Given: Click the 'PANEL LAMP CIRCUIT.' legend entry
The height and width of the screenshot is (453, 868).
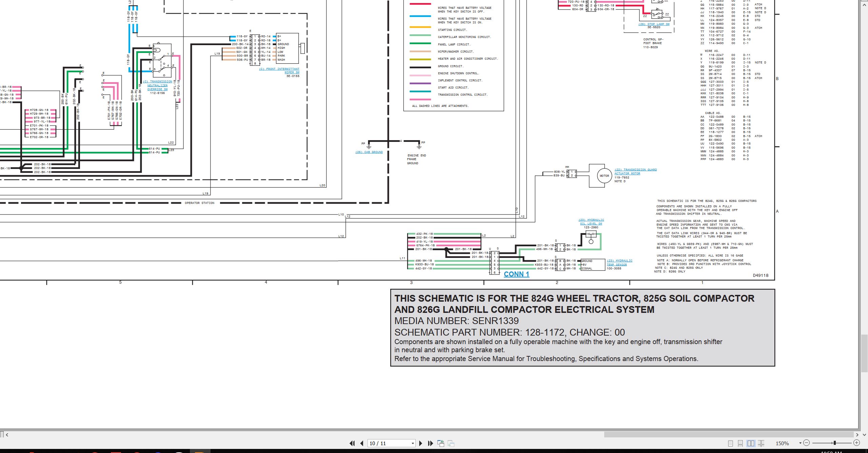Looking at the screenshot, I should click(x=454, y=44).
